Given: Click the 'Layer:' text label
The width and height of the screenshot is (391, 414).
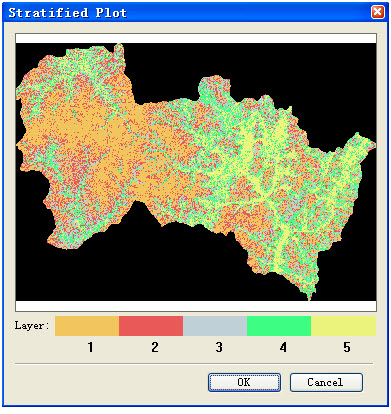Looking at the screenshot, I should (x=32, y=326).
